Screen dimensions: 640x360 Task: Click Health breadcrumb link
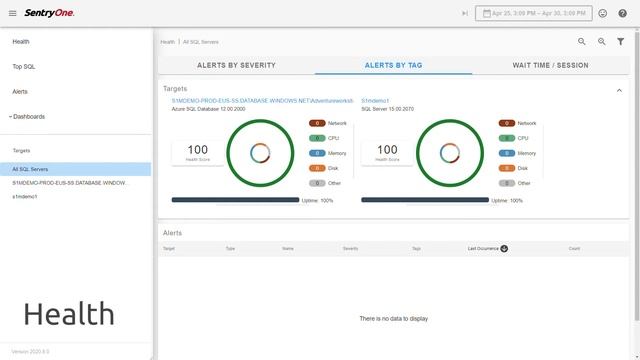click(x=167, y=42)
